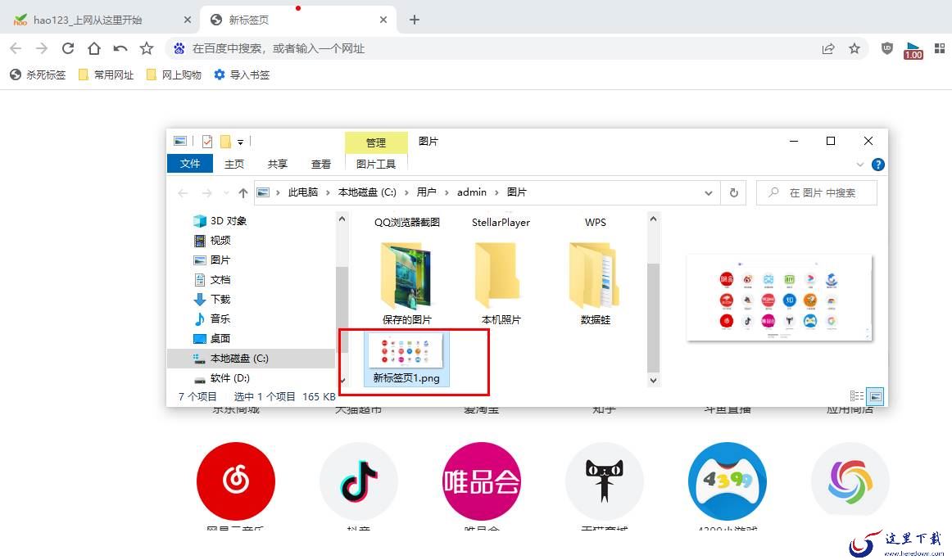Screen dimensions: 952x560
Task: Select 文档 in navigation pane
Action: (x=220, y=280)
